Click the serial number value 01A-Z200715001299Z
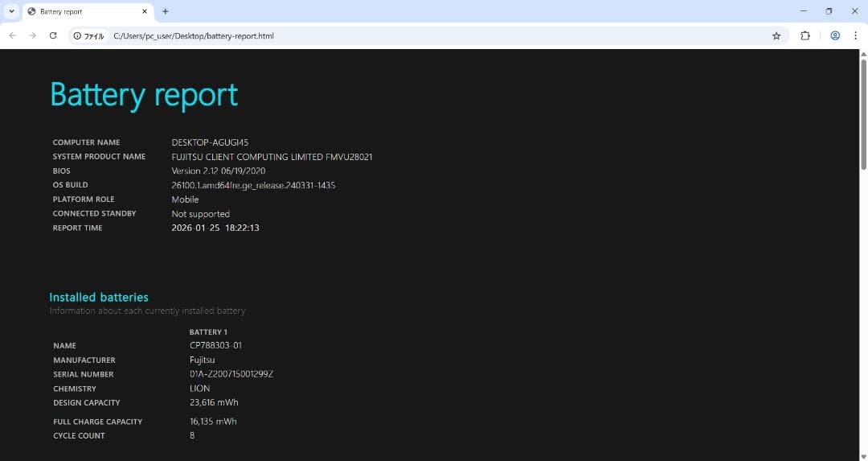Viewport: 868px width, 461px height. tap(231, 374)
